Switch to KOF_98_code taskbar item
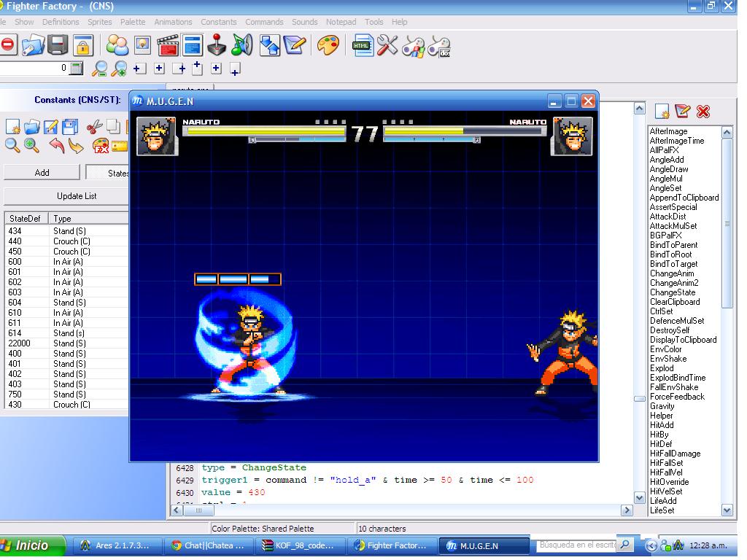 click(301, 545)
